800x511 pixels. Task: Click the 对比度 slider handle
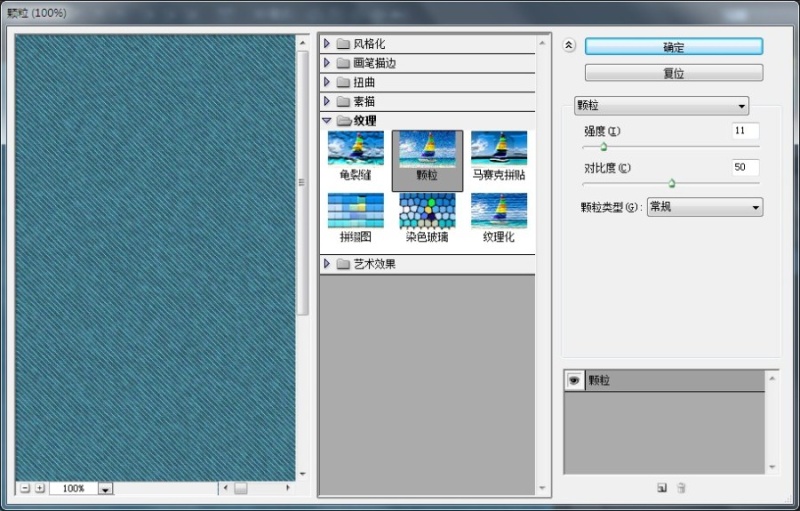click(x=671, y=183)
